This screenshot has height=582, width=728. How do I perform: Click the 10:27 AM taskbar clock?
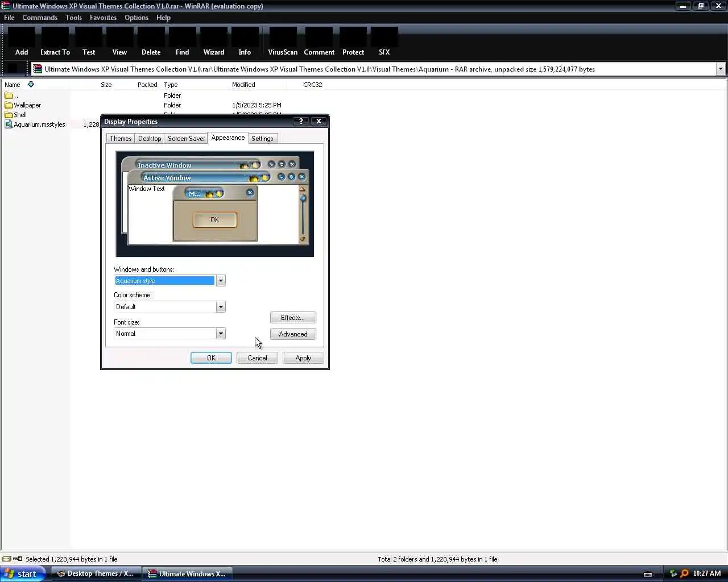click(707, 573)
